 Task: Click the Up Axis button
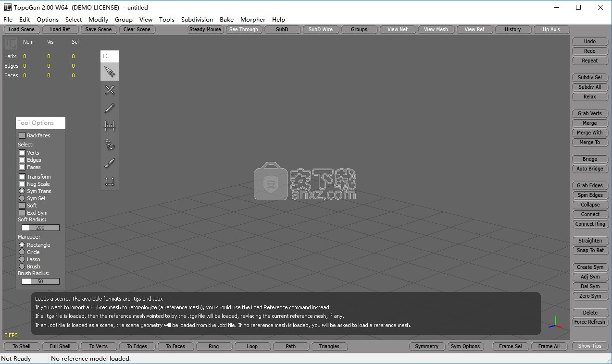551,29
